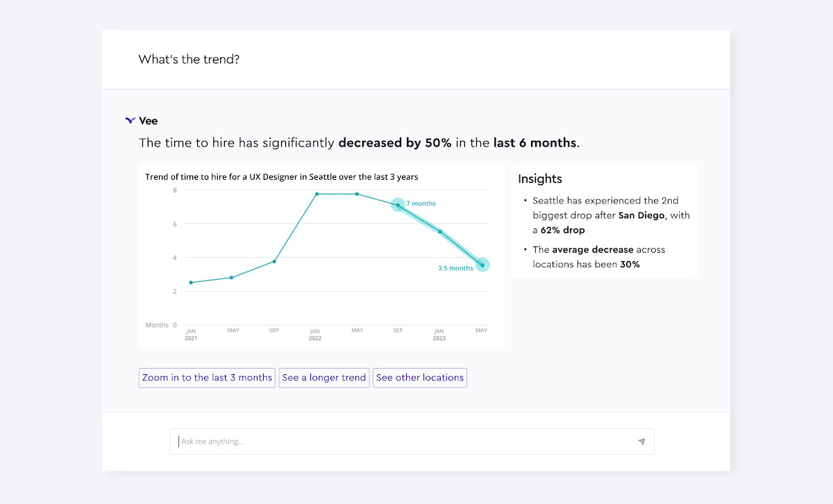Click the 'Ask me anything' input field
Screen dimensions: 833x504
[x=403, y=442]
